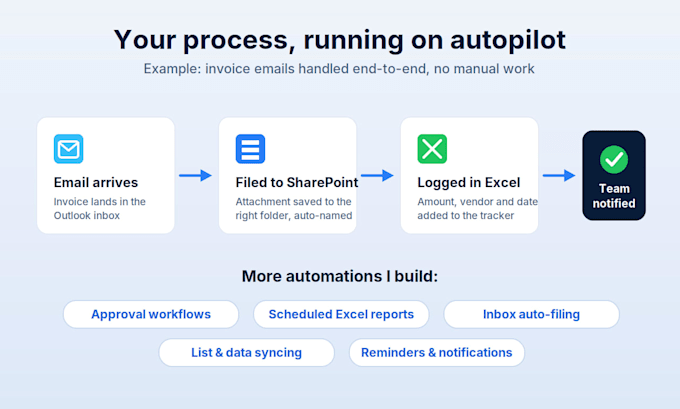Select the Scheduled Excel reports pill
The width and height of the screenshot is (680, 409).
341,314
